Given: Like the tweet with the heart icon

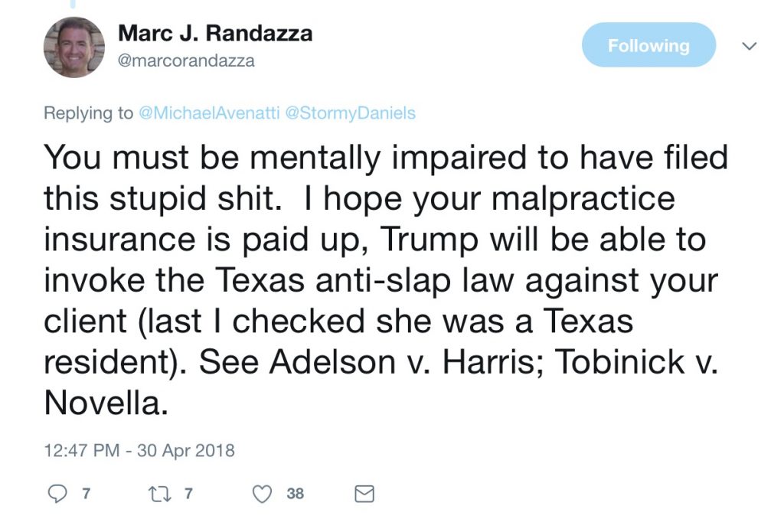Looking at the screenshot, I should point(262,494).
